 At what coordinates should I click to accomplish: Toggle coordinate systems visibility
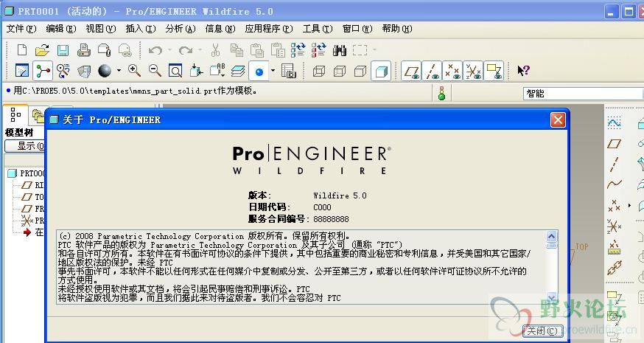point(473,71)
